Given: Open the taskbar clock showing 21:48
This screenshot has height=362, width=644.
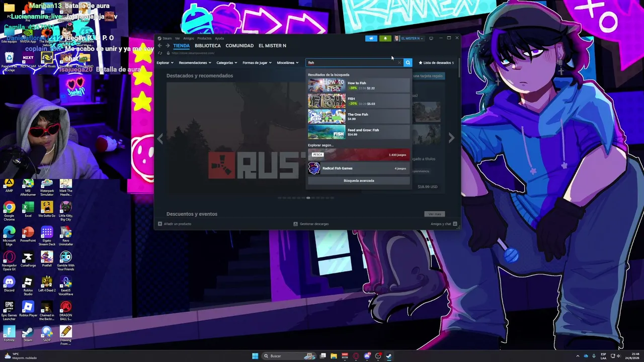Looking at the screenshot, I should (631, 356).
